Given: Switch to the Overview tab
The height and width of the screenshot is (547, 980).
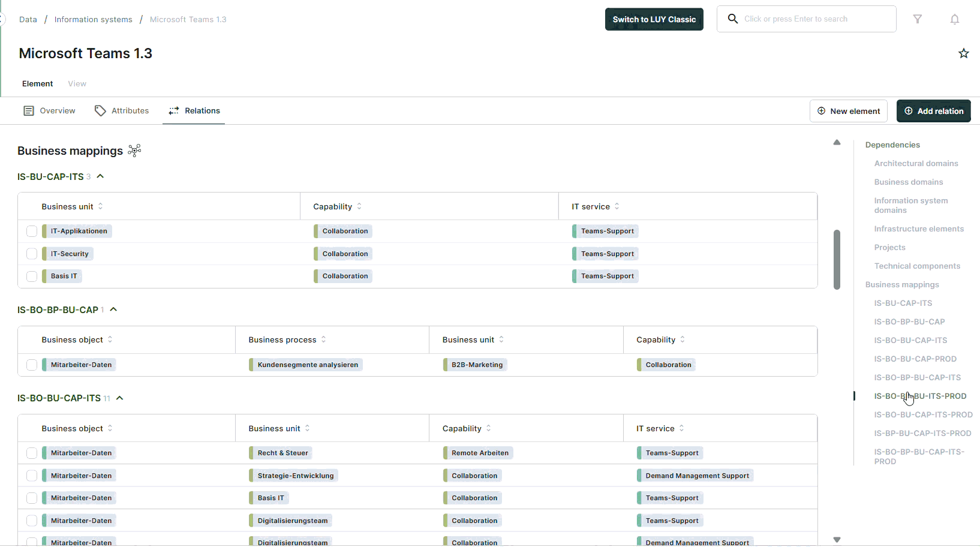Looking at the screenshot, I should 49,111.
